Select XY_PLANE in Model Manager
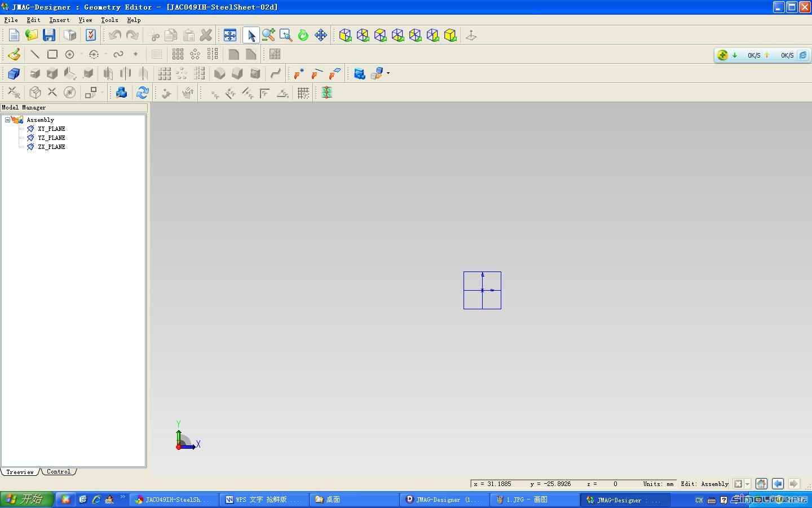 (x=51, y=129)
